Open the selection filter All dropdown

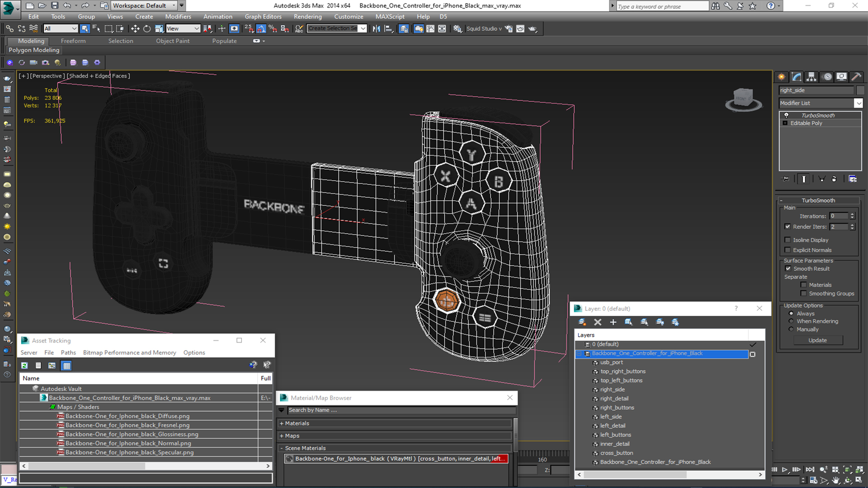coord(61,28)
